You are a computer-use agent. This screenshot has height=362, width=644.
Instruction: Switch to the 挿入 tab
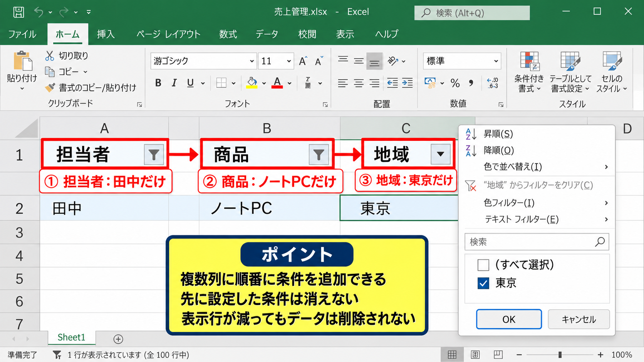pyautogui.click(x=106, y=34)
